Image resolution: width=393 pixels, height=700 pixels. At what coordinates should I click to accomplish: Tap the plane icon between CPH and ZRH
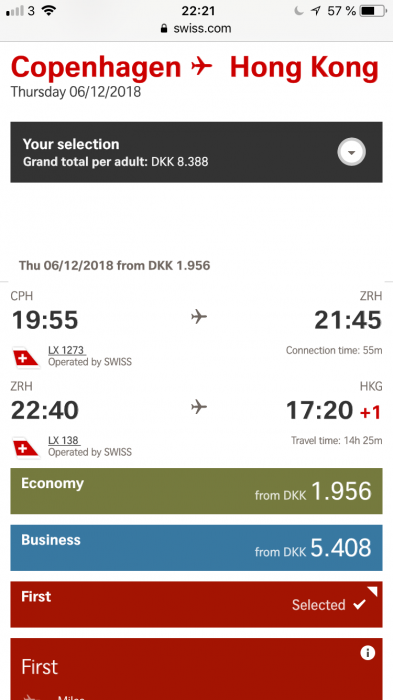[x=199, y=317]
